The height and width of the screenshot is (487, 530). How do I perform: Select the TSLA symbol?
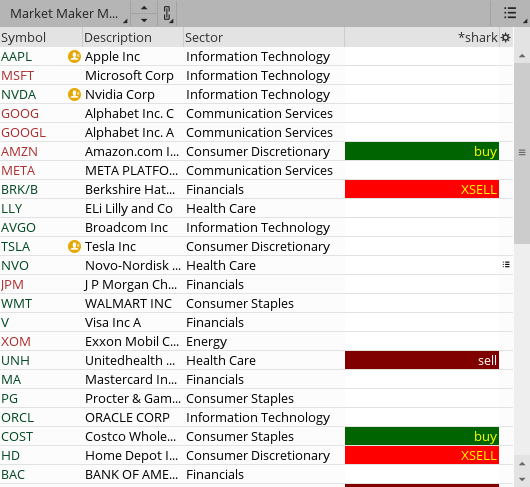(16, 247)
